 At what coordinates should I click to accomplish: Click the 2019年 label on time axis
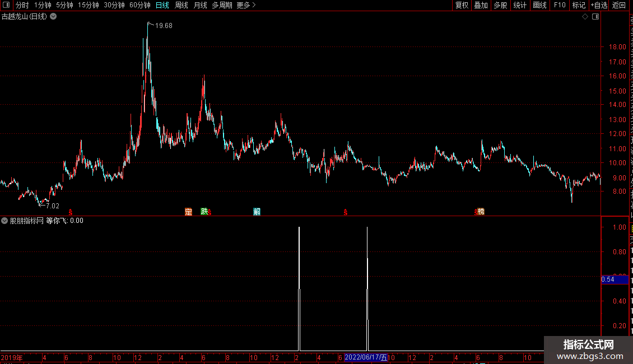[x=12, y=357]
